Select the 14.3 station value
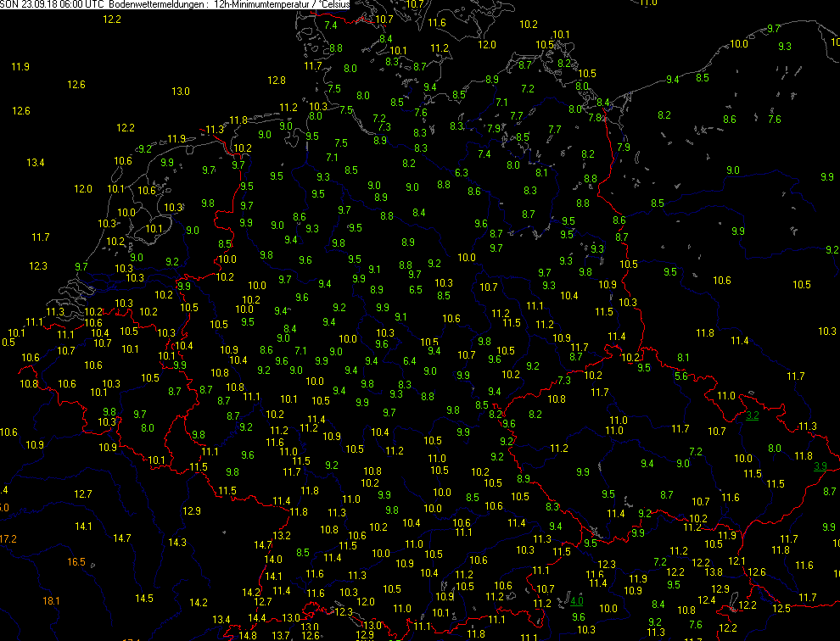 177,542
